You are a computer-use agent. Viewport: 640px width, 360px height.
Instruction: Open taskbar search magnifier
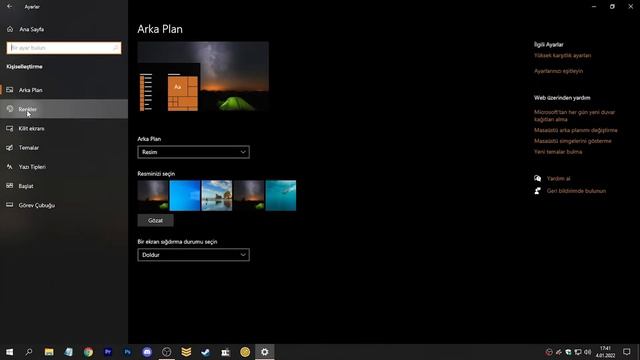click(x=29, y=352)
